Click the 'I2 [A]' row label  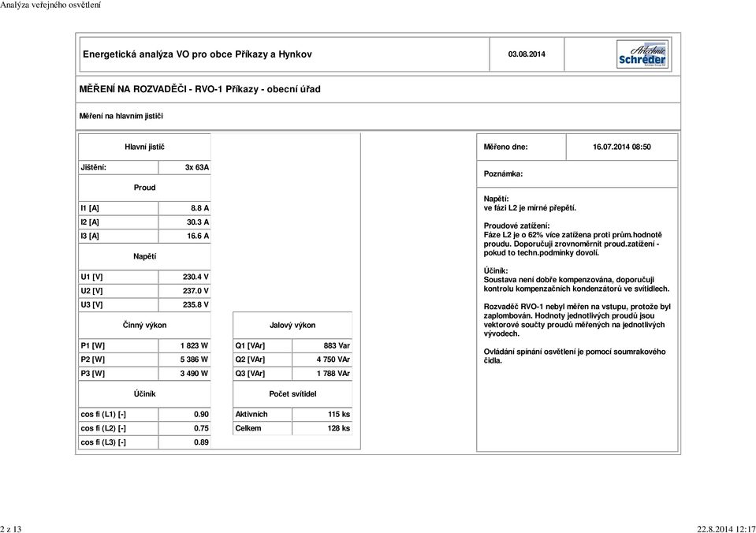tap(90, 222)
